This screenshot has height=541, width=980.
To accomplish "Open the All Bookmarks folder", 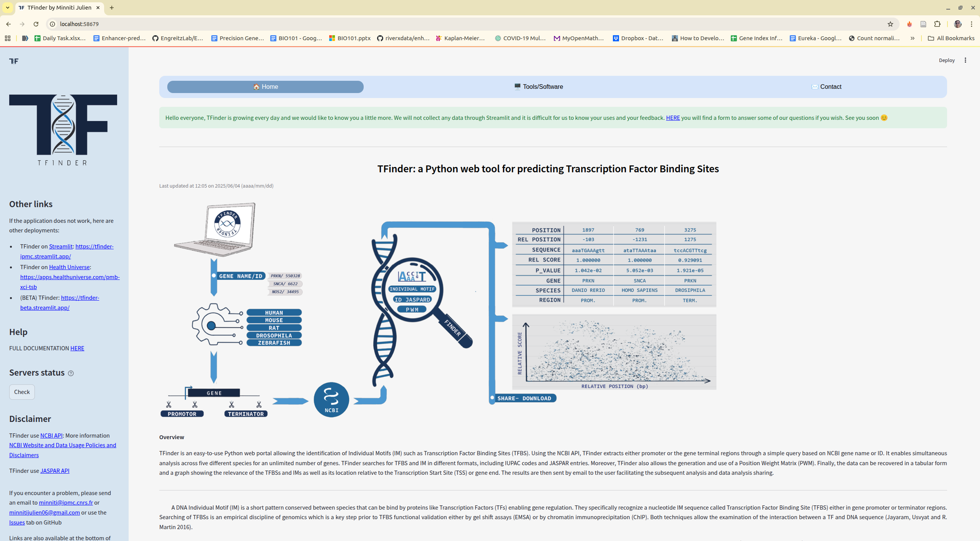I will point(951,38).
